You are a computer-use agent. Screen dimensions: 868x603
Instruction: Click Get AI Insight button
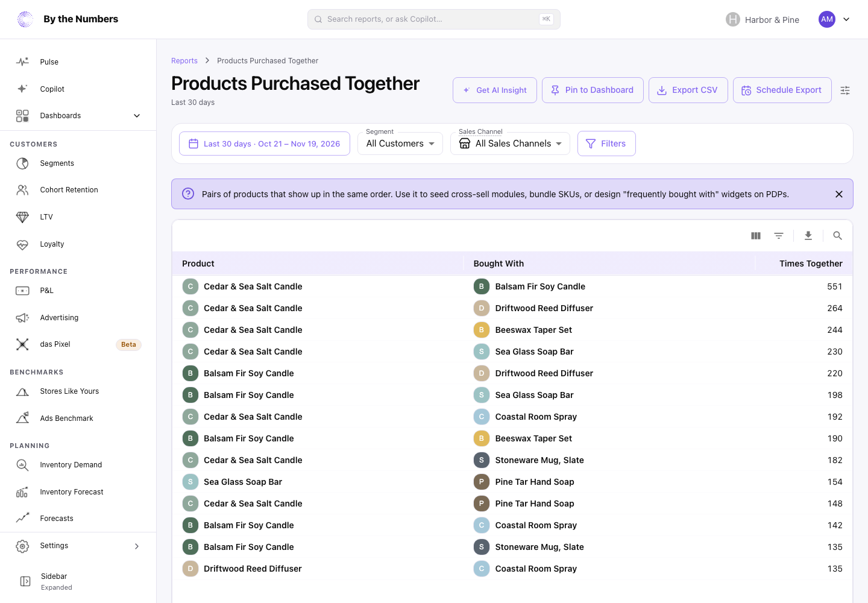[495, 90]
